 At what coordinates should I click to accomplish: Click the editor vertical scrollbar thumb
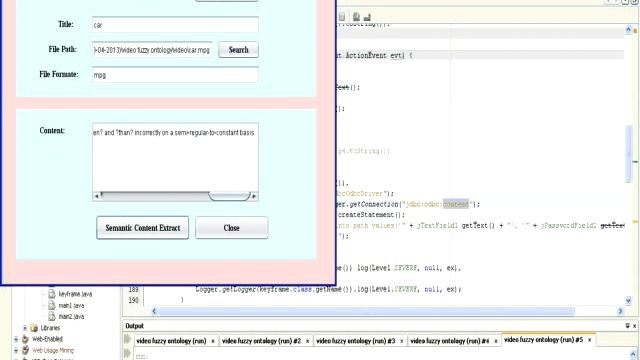coord(628,154)
